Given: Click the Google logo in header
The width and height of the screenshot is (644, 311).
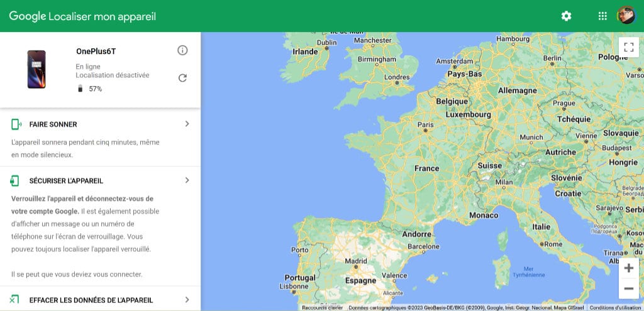Looking at the screenshot, I should coord(27,16).
